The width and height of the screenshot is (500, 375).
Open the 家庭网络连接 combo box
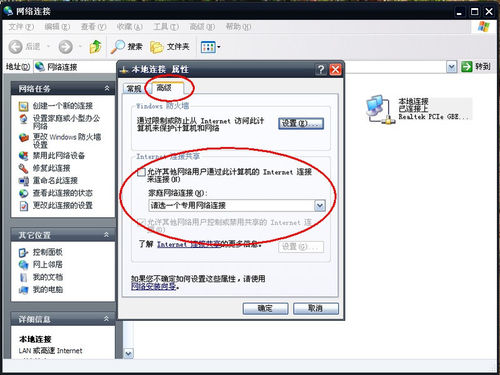[x=237, y=205]
